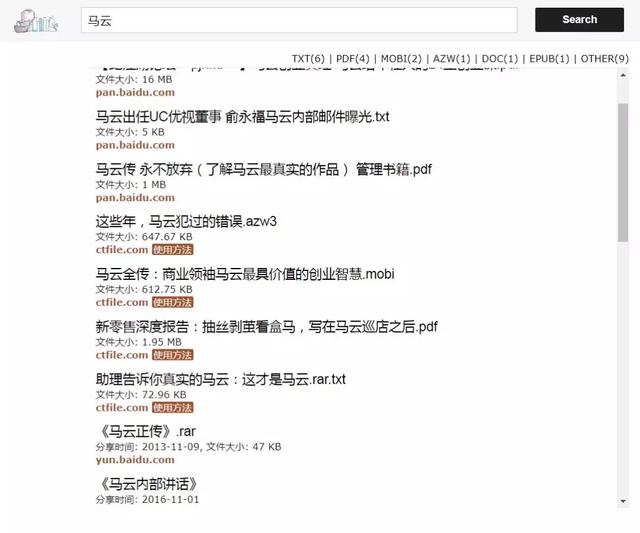Filter results by DOC(1)
The image size is (640, 533).
click(500, 59)
